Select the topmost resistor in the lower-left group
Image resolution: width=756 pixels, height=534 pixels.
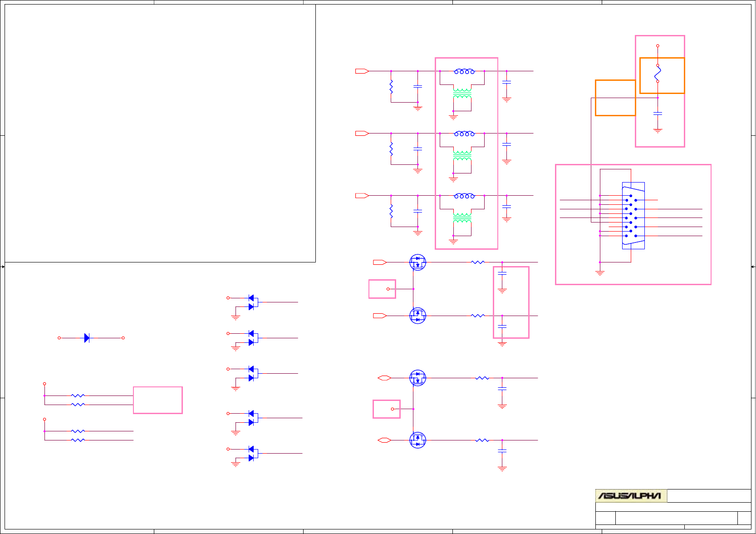pos(78,396)
